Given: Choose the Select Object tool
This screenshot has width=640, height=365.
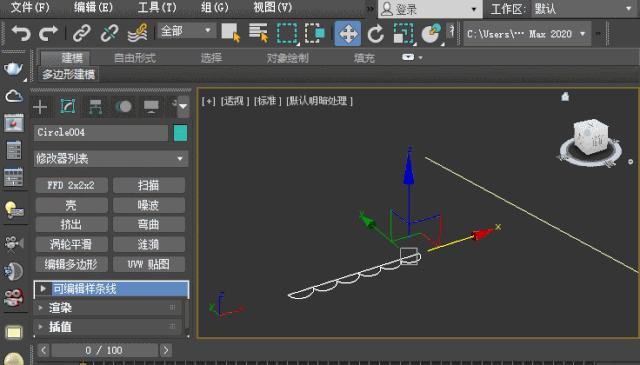Looking at the screenshot, I should coord(231,33).
